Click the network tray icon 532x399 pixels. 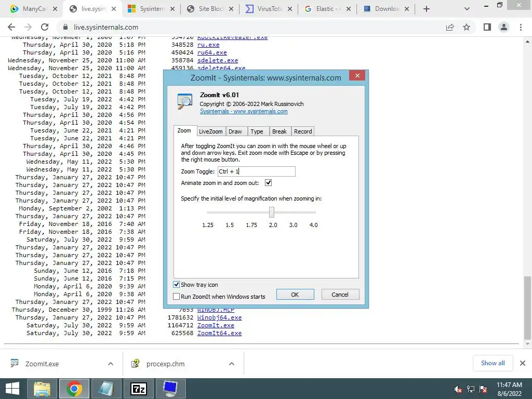471,389
